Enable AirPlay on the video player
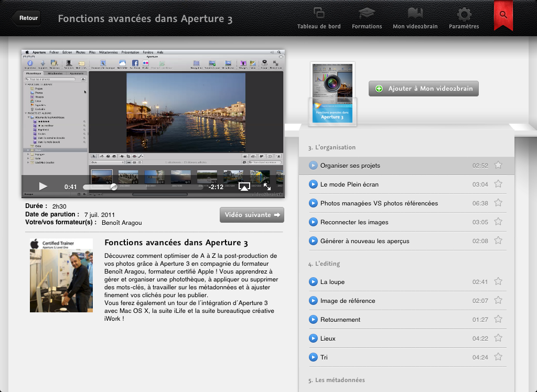This screenshot has height=392, width=537. 244,187
